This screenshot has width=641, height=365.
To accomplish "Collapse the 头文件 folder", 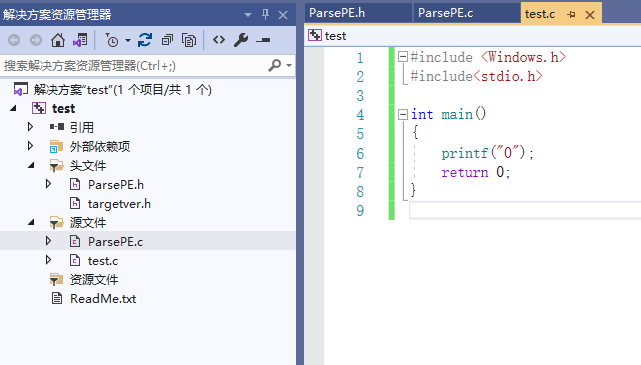I will pos(31,165).
